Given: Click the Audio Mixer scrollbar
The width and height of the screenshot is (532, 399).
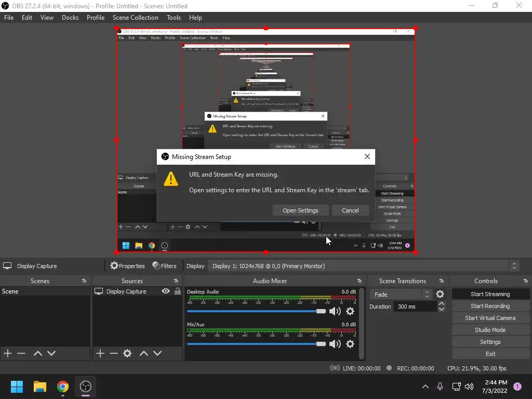Looking at the screenshot, I should click(362, 323).
